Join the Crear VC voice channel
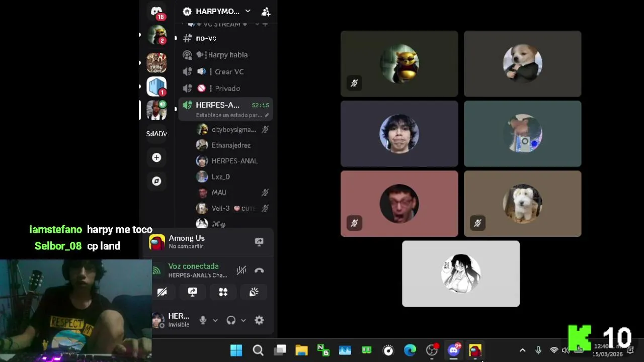 coord(225,71)
